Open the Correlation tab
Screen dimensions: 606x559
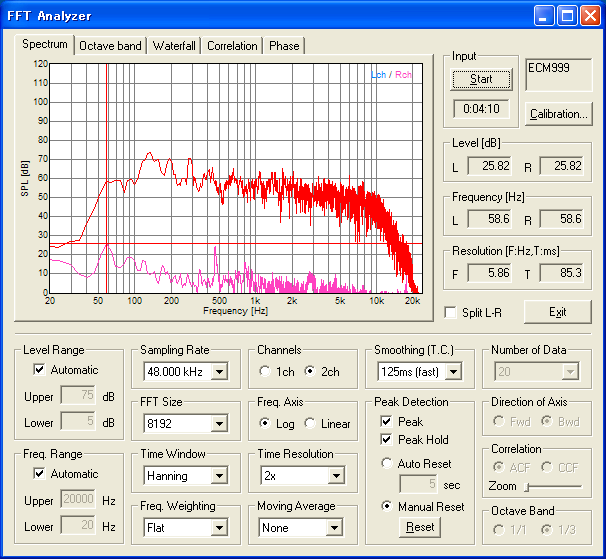232,46
